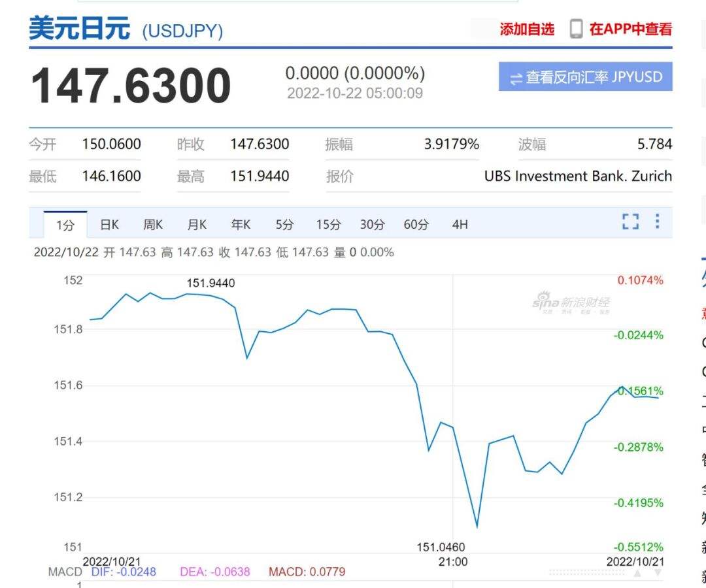Click the Sina Finance watermark logo
This screenshot has width=706, height=588.
571,302
